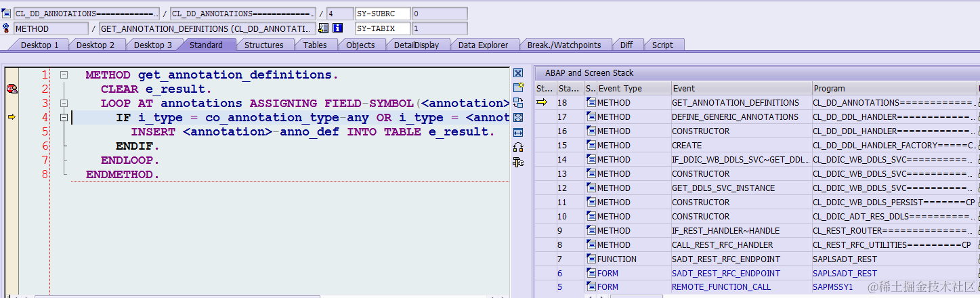
Task: Click the form icon in stack row 6
Action: tap(591, 274)
